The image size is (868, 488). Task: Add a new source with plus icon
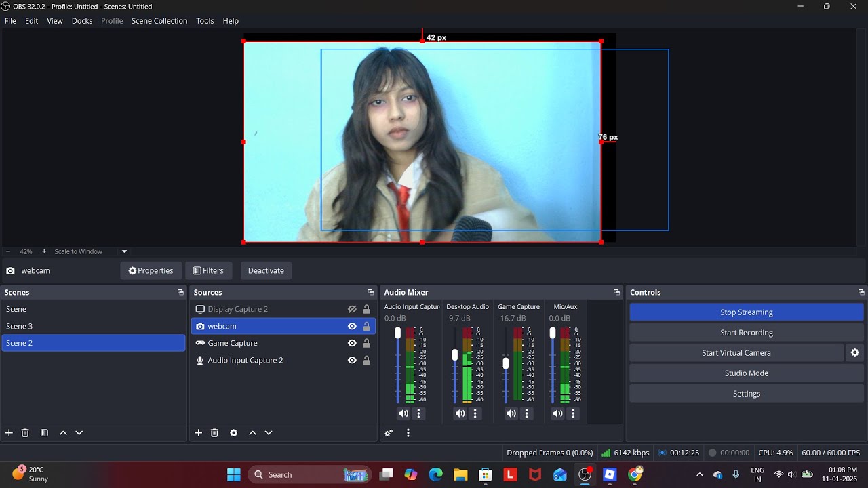point(198,433)
